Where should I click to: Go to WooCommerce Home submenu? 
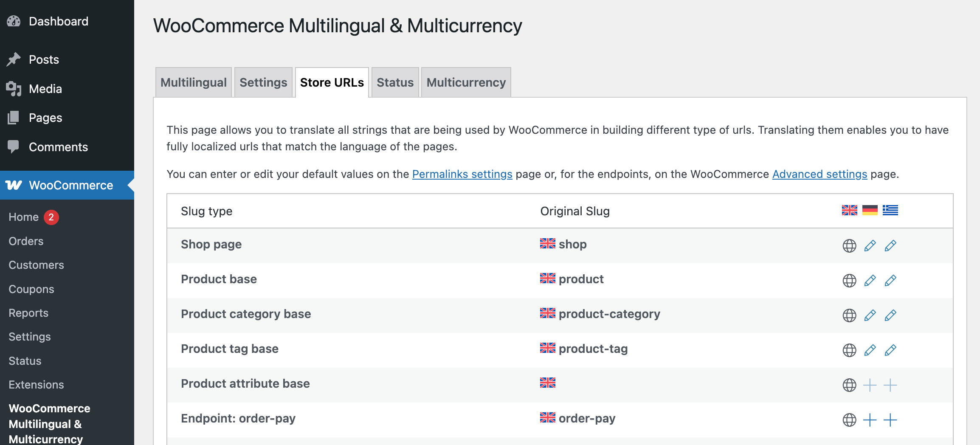click(x=24, y=217)
